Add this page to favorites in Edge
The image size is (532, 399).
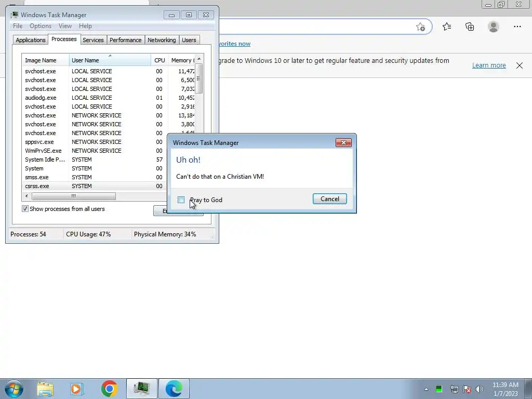coord(420,27)
